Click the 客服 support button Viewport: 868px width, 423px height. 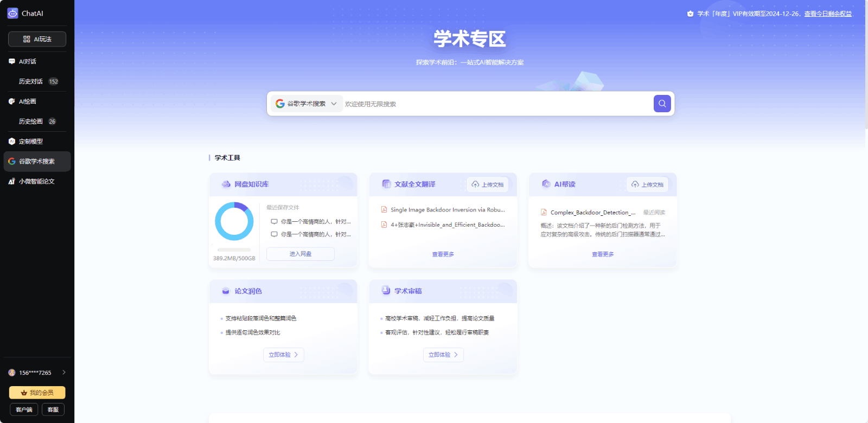coord(53,409)
